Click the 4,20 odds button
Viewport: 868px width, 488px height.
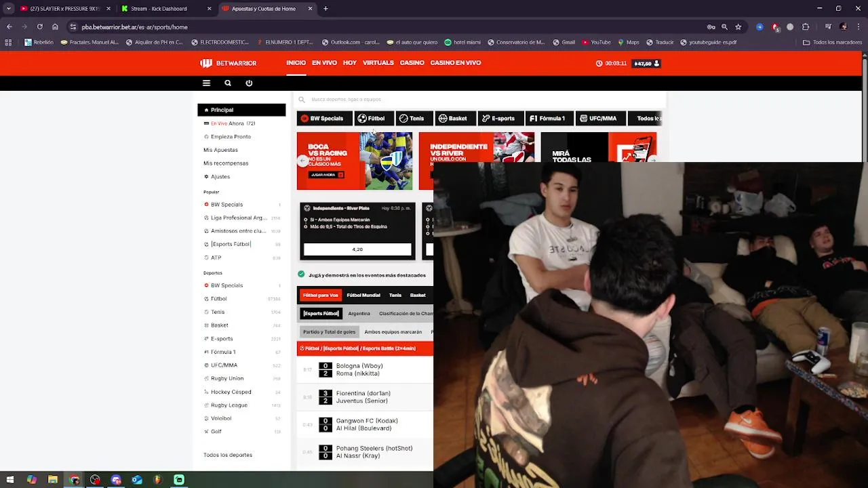click(x=357, y=249)
